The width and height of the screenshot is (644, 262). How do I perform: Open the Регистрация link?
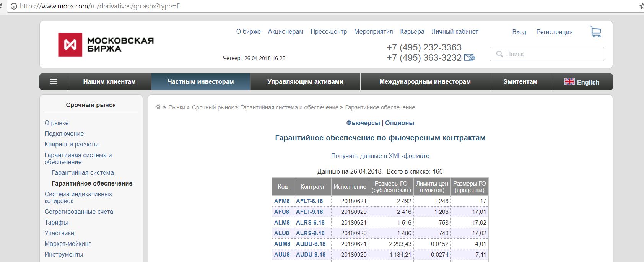[554, 32]
